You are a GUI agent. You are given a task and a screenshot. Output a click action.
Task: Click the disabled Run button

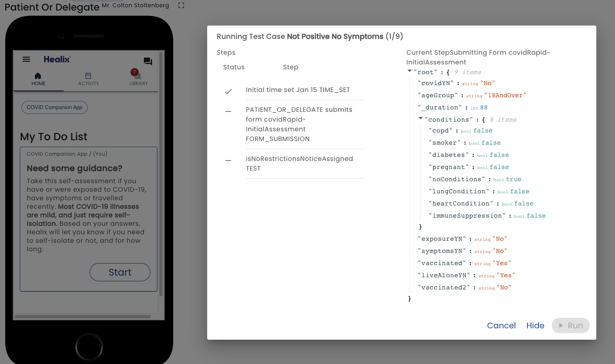tap(570, 325)
